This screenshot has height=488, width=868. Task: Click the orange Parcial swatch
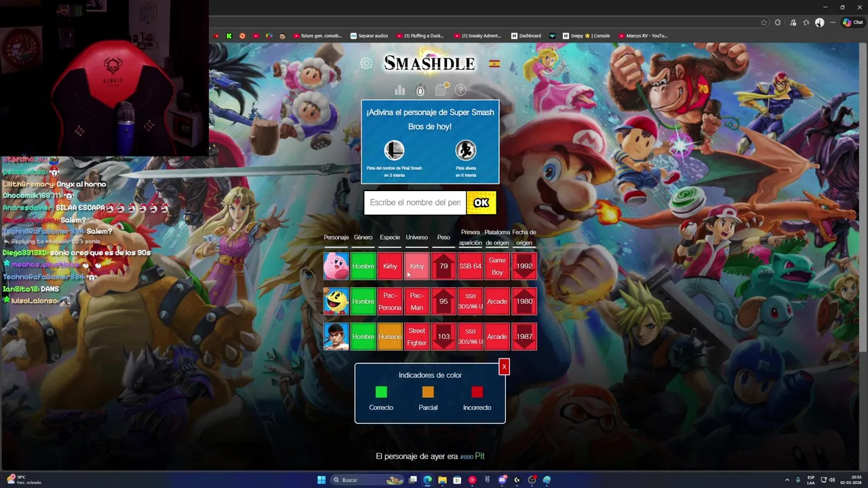428,392
